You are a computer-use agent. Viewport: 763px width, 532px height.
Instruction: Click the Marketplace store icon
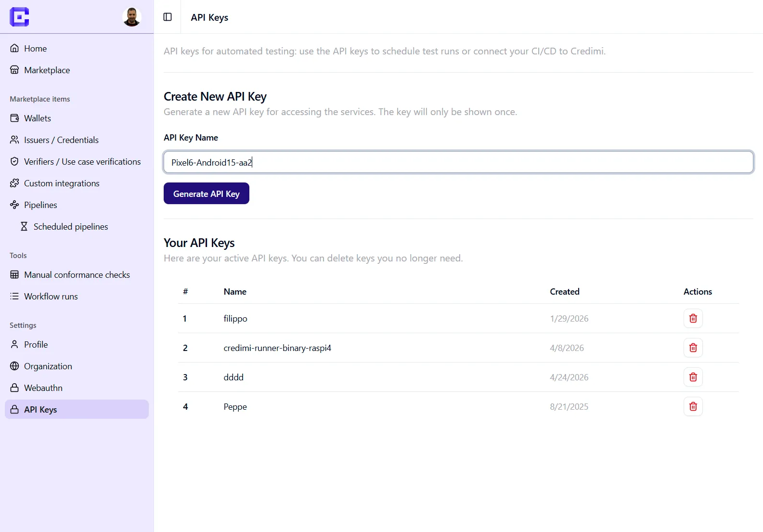coord(14,70)
